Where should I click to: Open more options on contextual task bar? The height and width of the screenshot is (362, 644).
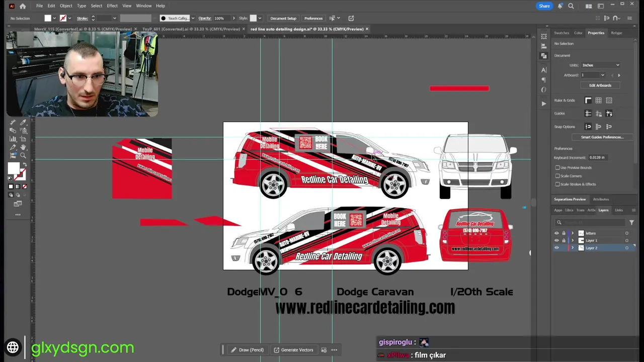(334, 350)
